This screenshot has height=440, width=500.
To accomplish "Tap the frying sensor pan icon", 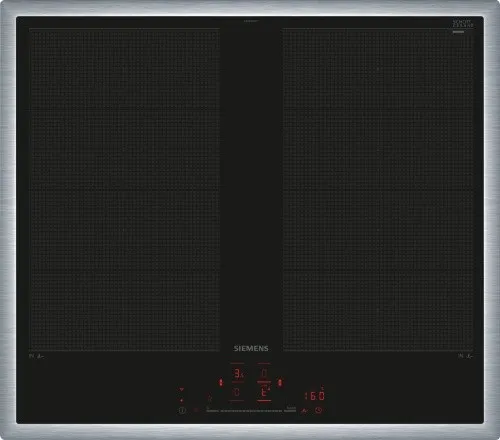I will [x=304, y=411].
